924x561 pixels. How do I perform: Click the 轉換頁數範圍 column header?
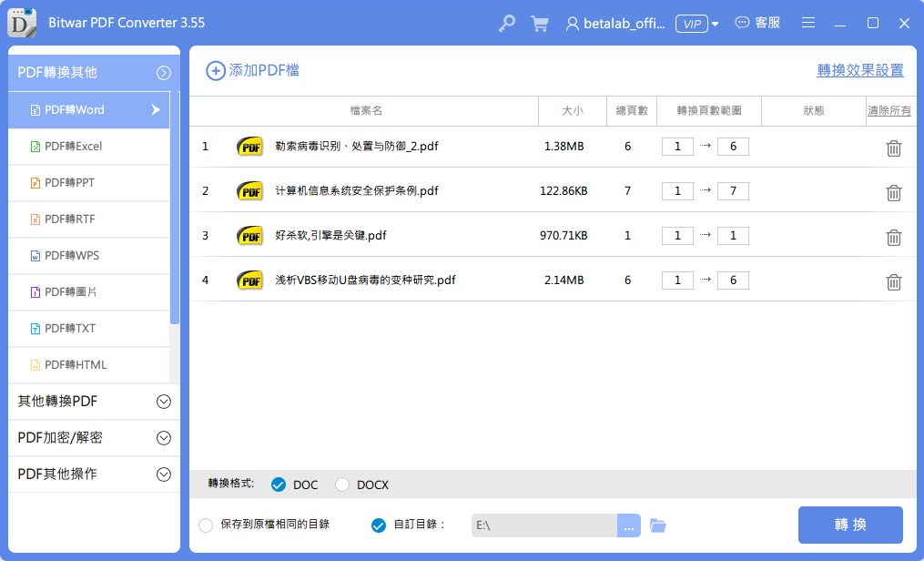[709, 111]
